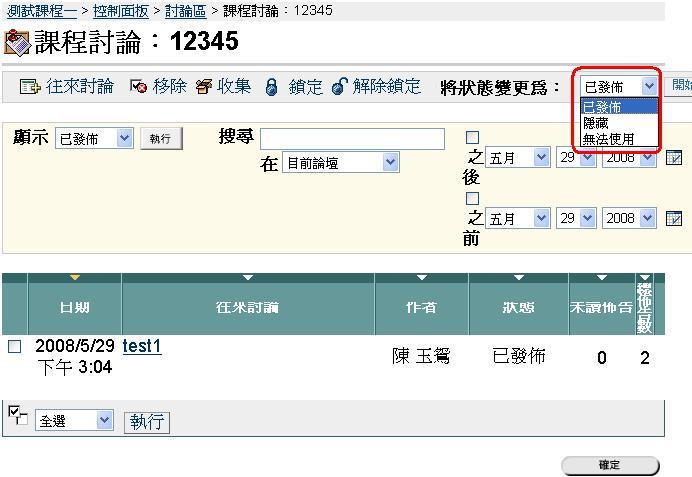
Task: Open the 顯示 已發佈 filter dropdown
Action: click(x=94, y=139)
